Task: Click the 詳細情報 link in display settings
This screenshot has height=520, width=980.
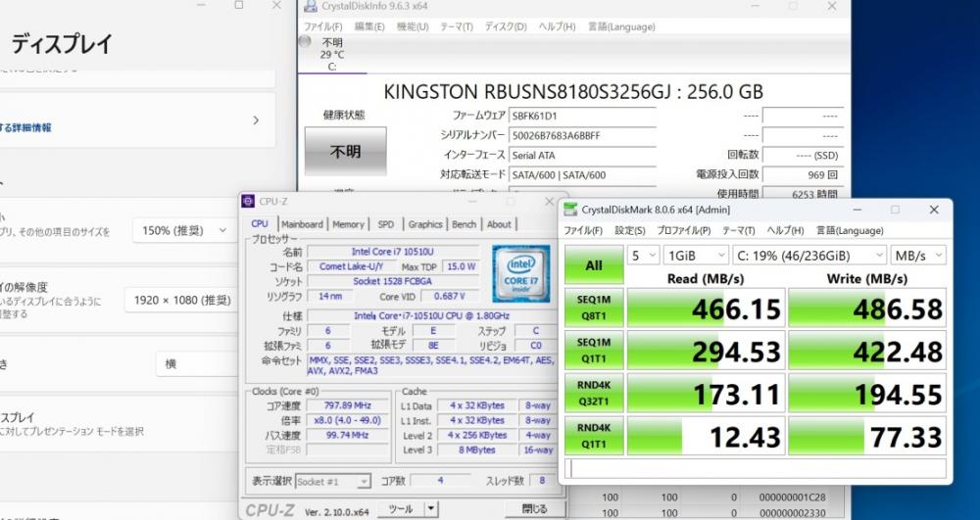Action: (28, 128)
